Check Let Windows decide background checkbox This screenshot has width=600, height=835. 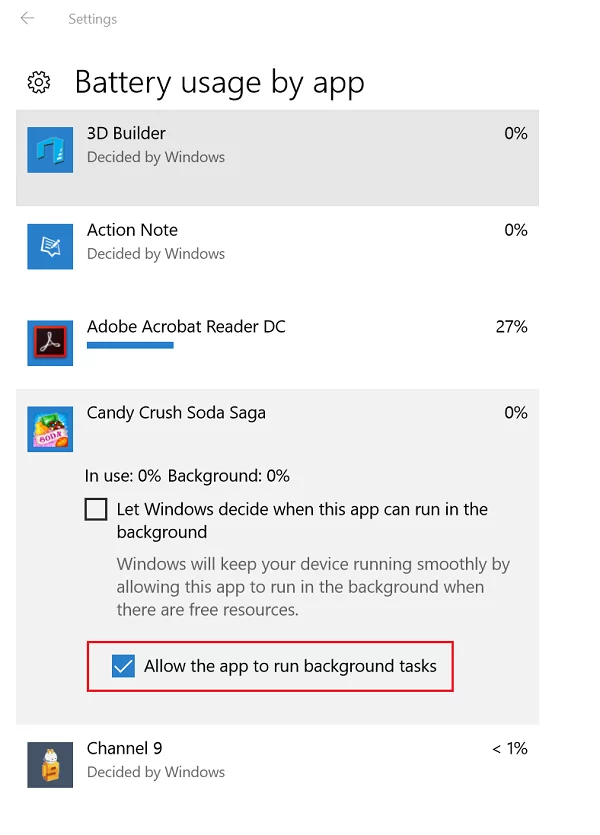pos(96,510)
